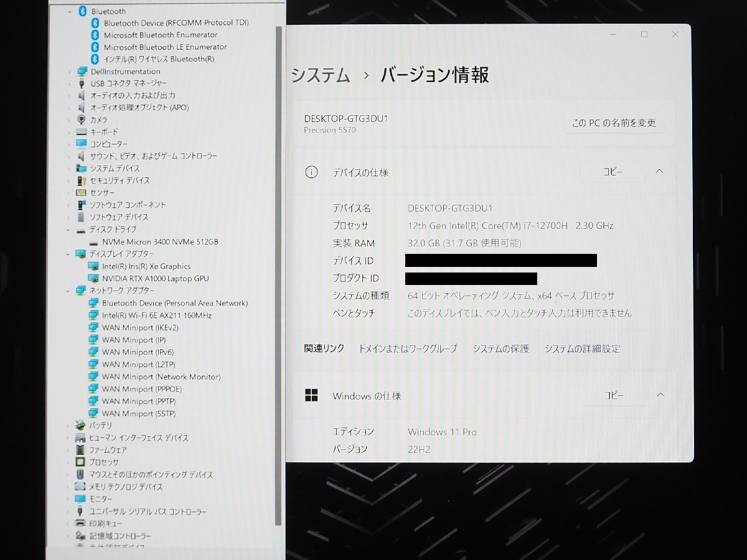Screen dimensions: 747x560
Task: Click the バッテリ battery category icon
Action: point(80,425)
